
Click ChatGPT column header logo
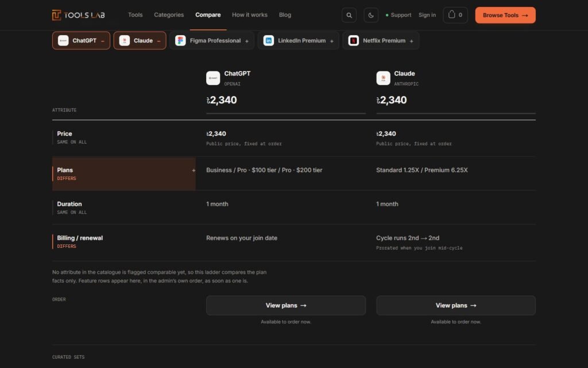pos(213,78)
